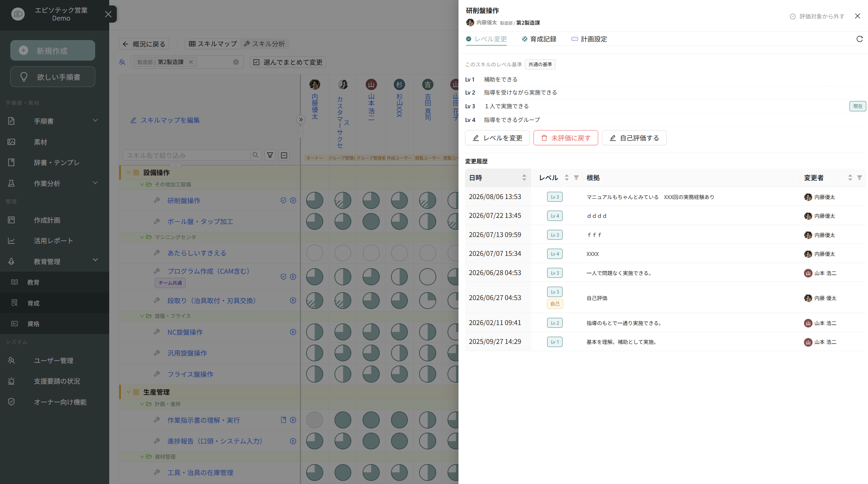Select 資格 submenu item
Viewport: 868px width, 484px height.
pos(54,323)
